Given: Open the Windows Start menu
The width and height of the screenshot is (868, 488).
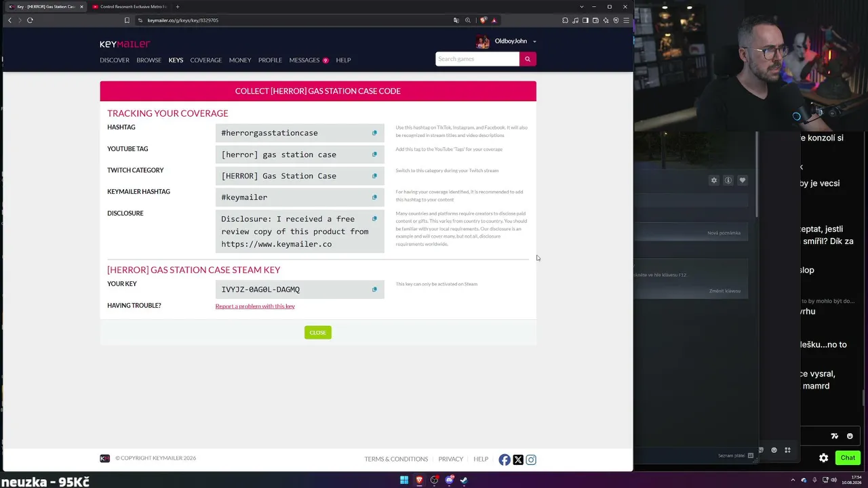Looking at the screenshot, I should point(404,480).
